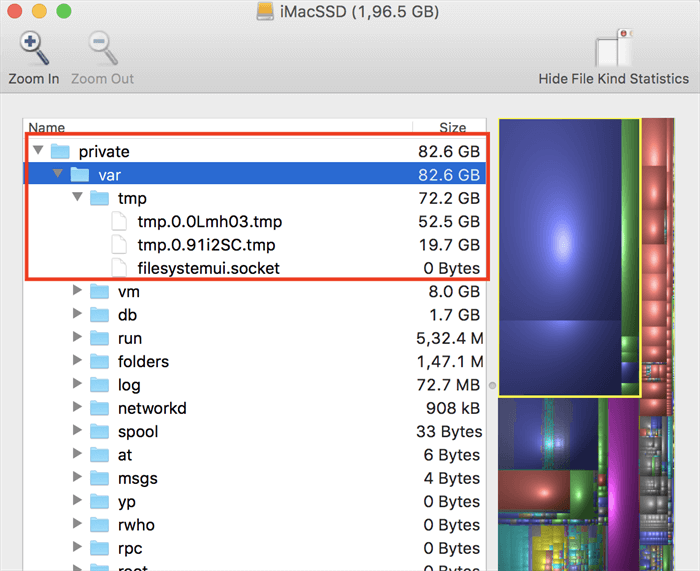
Task: Click the private folder icon
Action: pos(60,151)
